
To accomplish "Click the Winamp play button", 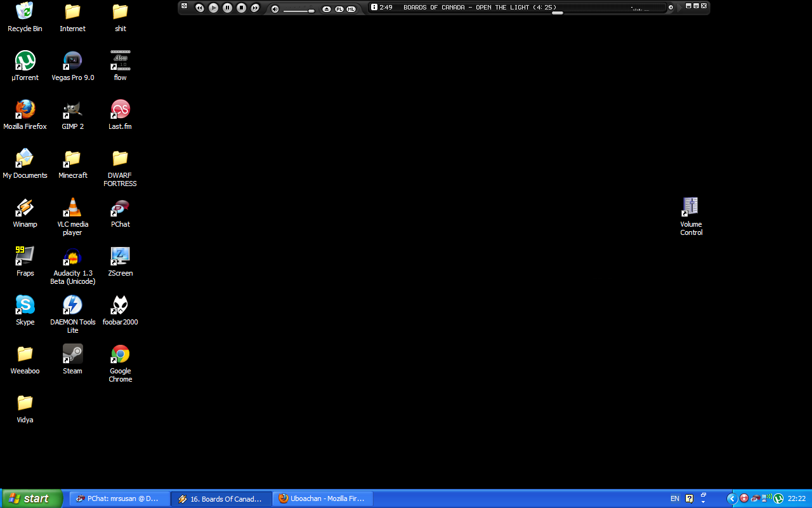I will (213, 8).
